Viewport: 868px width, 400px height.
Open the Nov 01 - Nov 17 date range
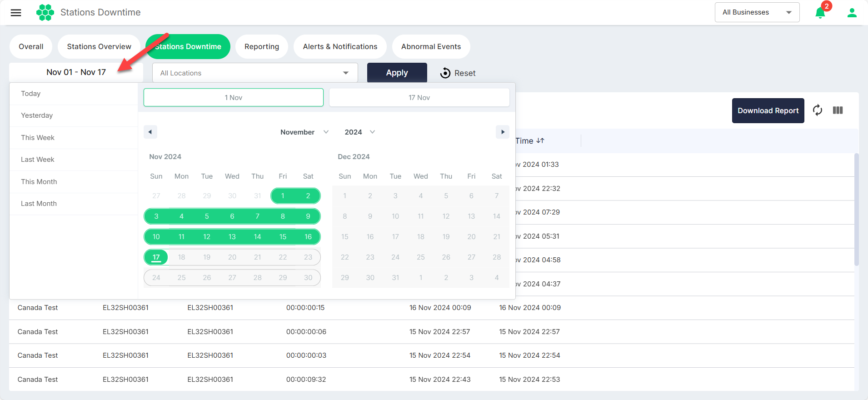click(x=76, y=72)
